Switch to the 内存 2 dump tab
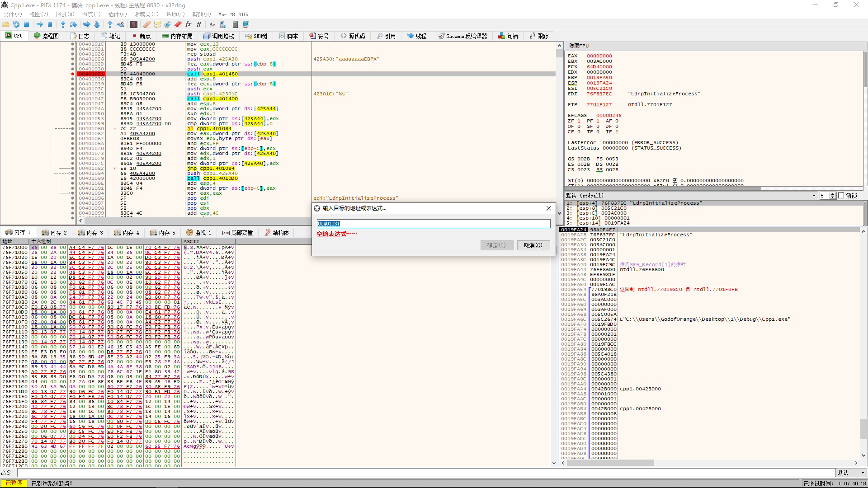868x488 pixels. coord(54,233)
